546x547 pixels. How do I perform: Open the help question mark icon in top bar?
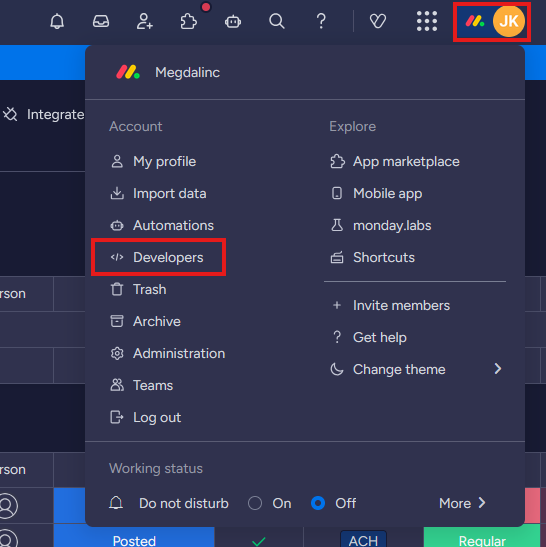tap(321, 22)
